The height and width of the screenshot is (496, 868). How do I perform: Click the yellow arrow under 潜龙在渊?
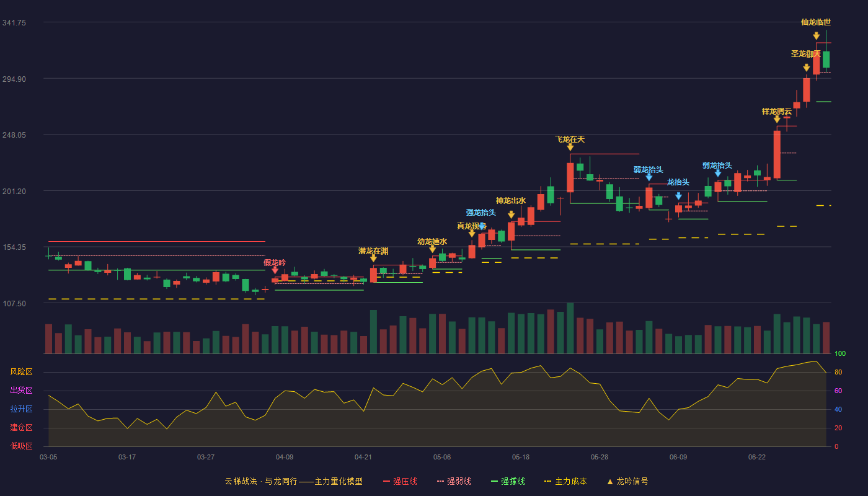[x=373, y=259]
